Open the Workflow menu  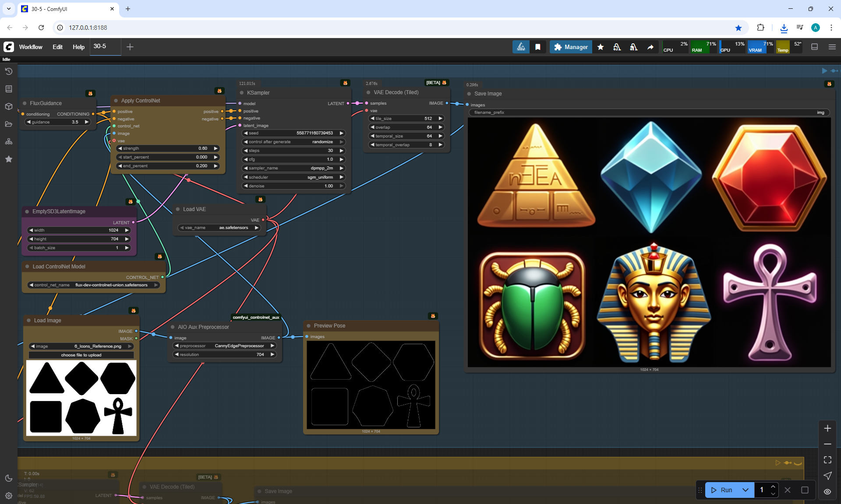pos(31,47)
